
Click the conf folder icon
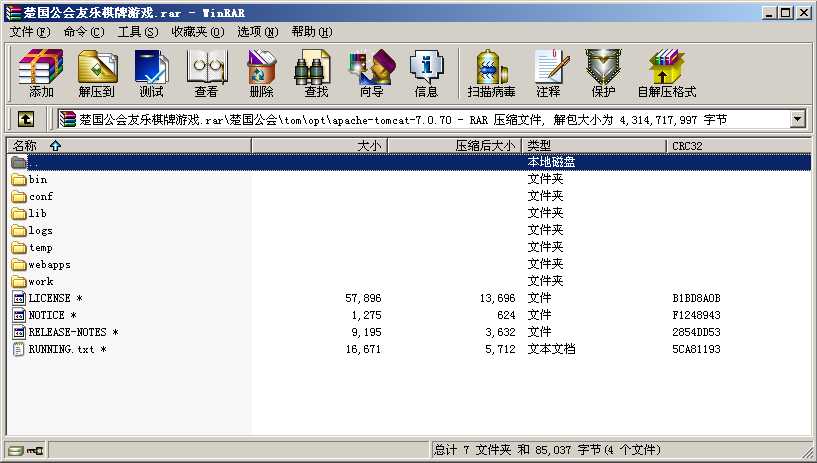coord(19,197)
